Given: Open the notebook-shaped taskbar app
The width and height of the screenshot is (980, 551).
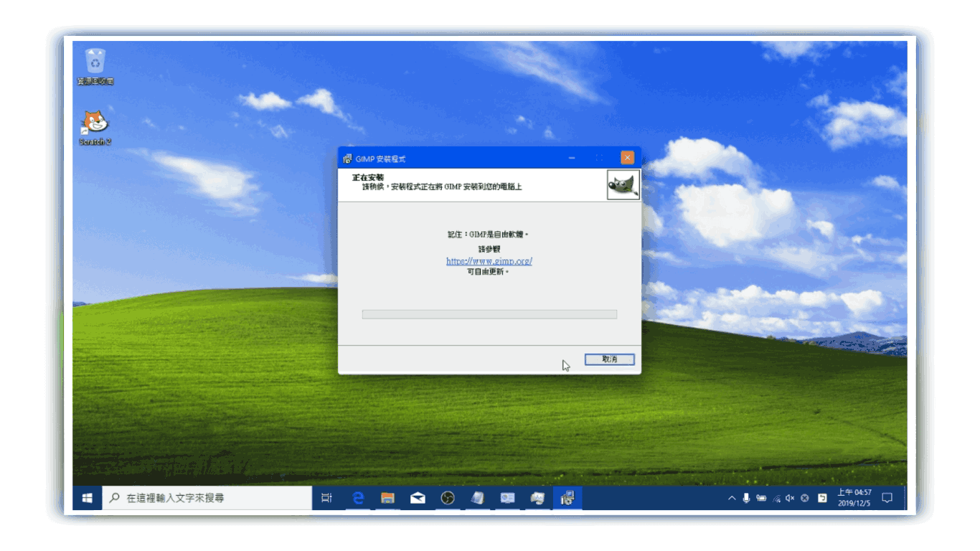Looking at the screenshot, I should 478,498.
